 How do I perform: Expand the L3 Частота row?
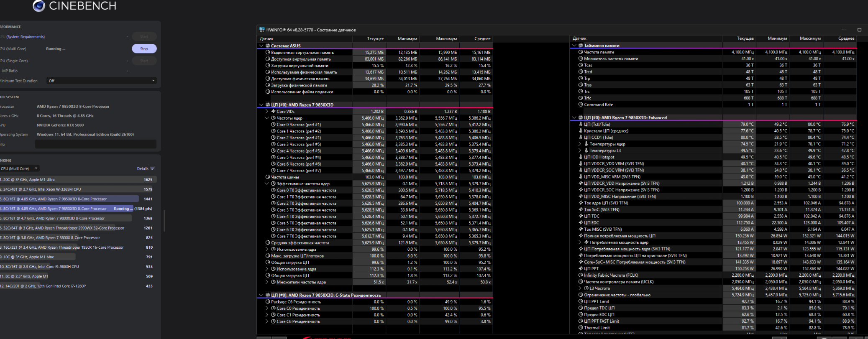click(x=580, y=288)
